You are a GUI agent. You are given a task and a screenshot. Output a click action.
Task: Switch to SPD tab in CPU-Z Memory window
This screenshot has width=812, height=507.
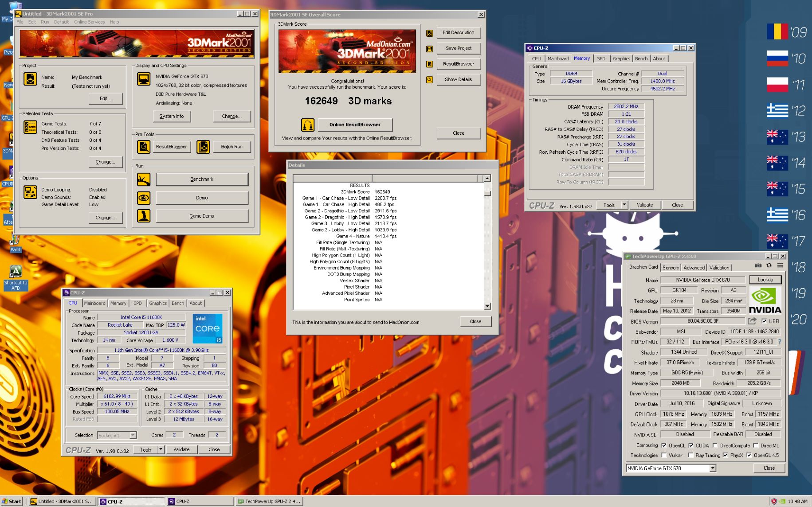[601, 58]
